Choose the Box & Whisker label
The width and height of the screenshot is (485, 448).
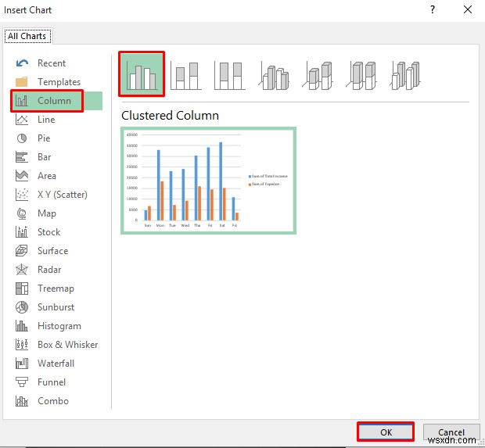coord(67,345)
